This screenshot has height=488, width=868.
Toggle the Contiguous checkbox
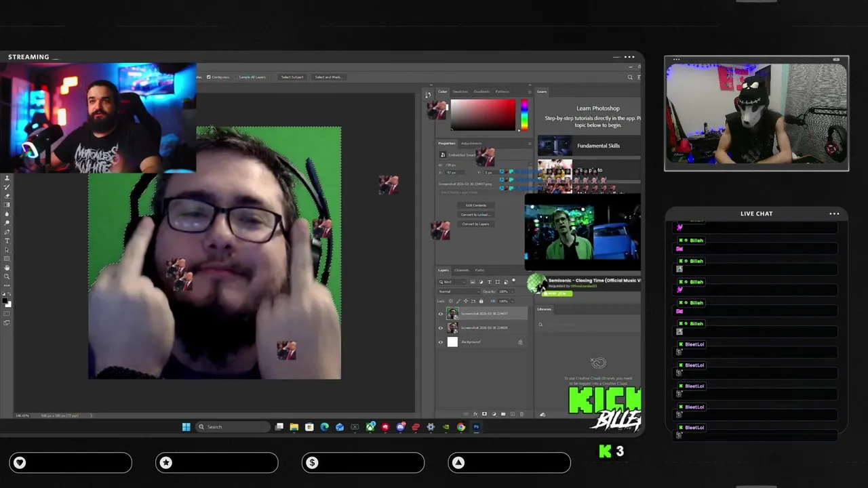[209, 77]
